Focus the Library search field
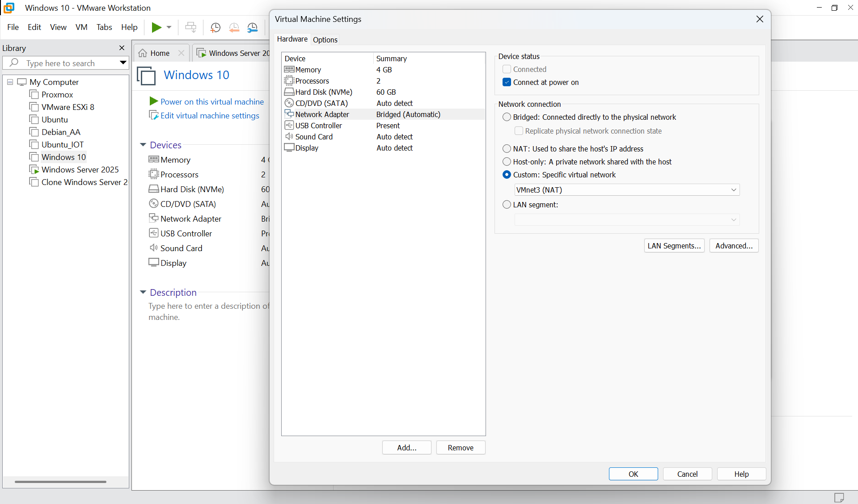Screen dimensions: 858x504 pyautogui.click(x=66, y=63)
